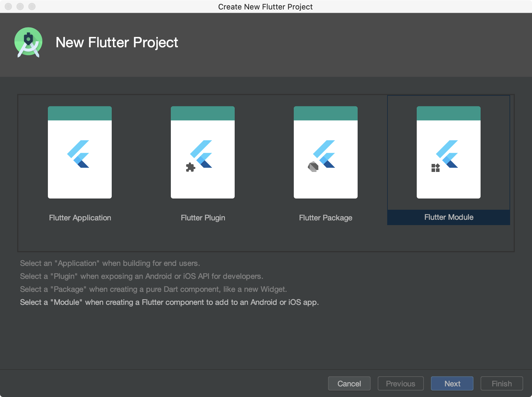The image size is (532, 397).
Task: Select the Flutter Application project icon
Action: [x=80, y=152]
